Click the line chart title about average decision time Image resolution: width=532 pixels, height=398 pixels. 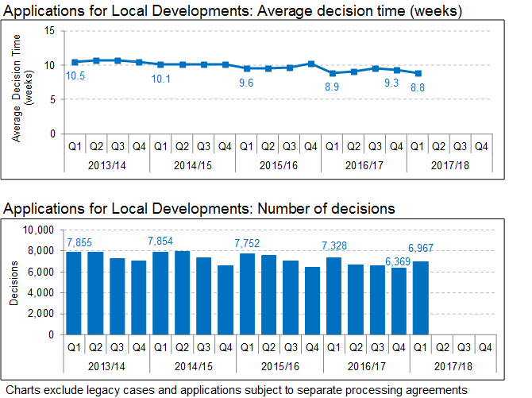(233, 11)
